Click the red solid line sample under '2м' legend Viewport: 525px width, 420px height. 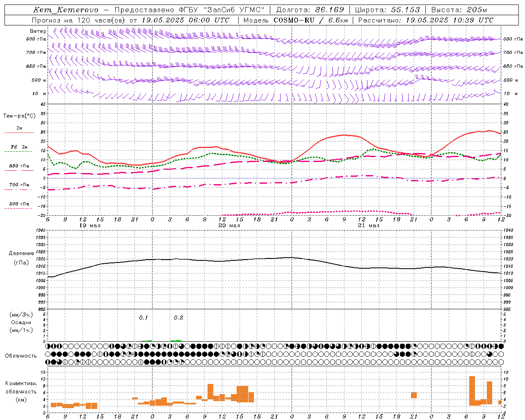(x=19, y=133)
